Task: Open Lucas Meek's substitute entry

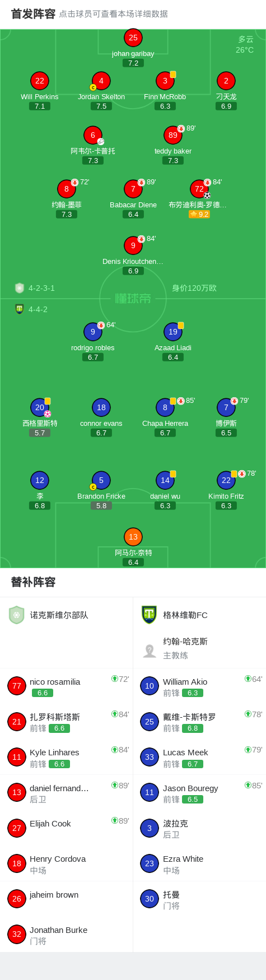Action: [x=199, y=758]
